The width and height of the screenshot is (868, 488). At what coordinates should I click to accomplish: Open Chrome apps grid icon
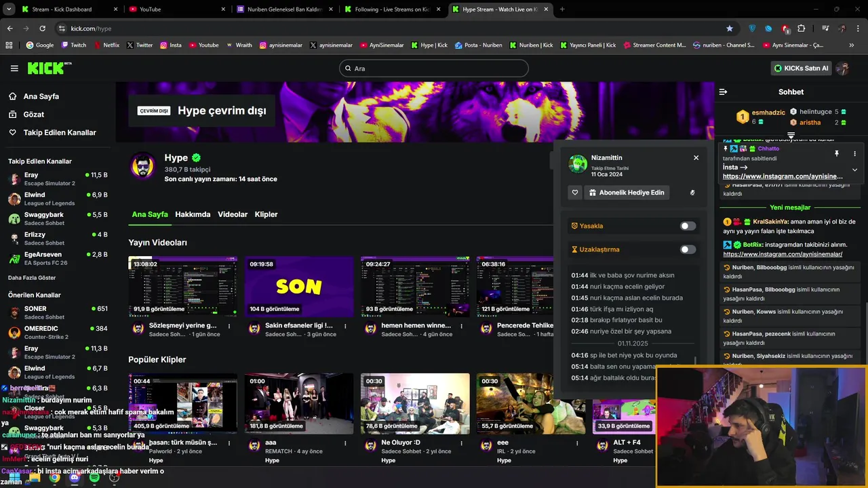9,45
